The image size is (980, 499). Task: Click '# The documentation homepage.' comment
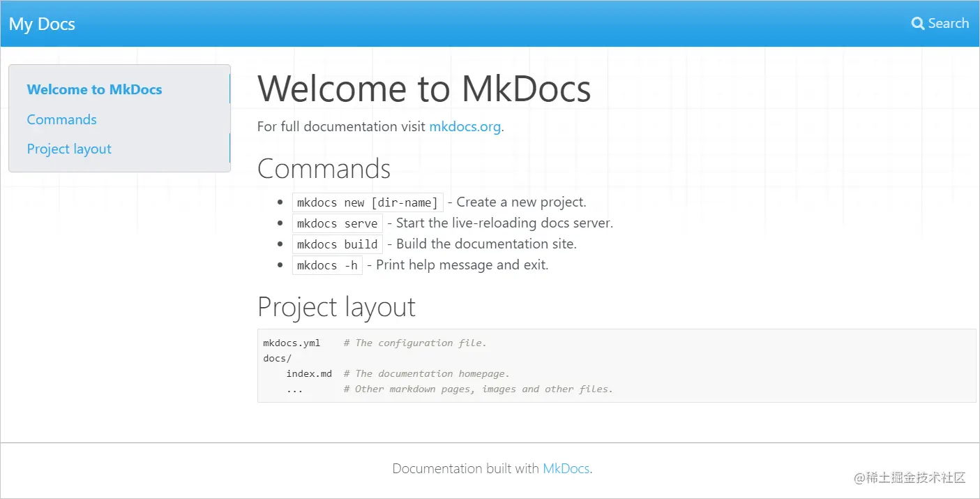point(427,373)
